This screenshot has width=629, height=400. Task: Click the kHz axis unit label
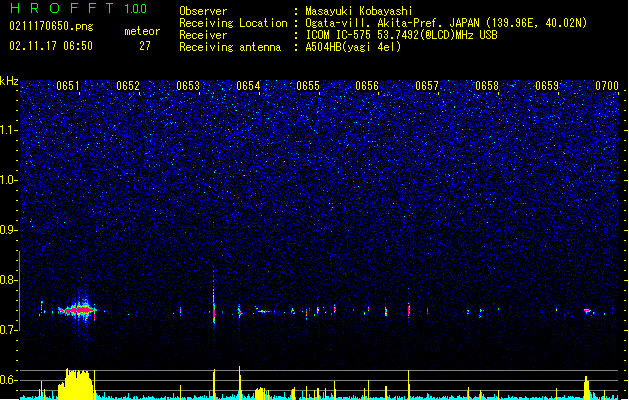click(9, 81)
